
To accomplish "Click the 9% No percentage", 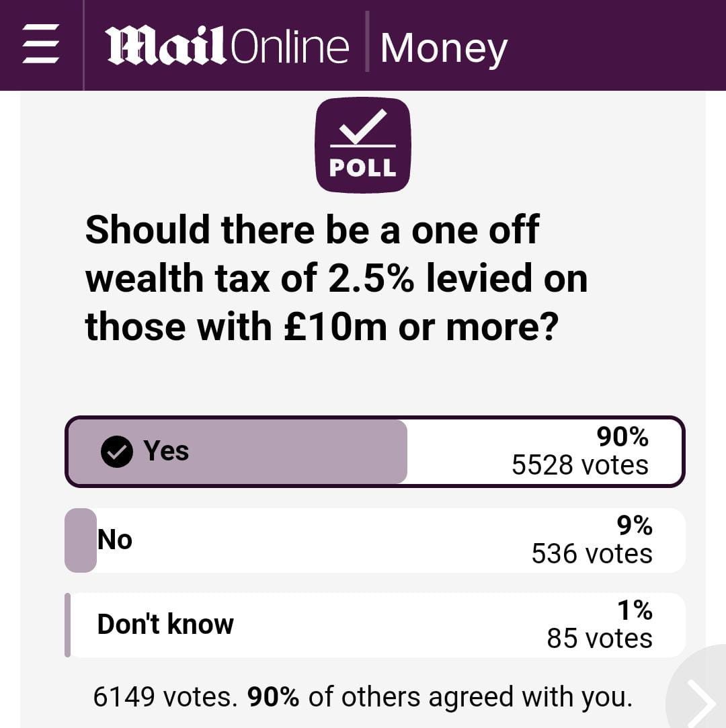I will (x=634, y=526).
